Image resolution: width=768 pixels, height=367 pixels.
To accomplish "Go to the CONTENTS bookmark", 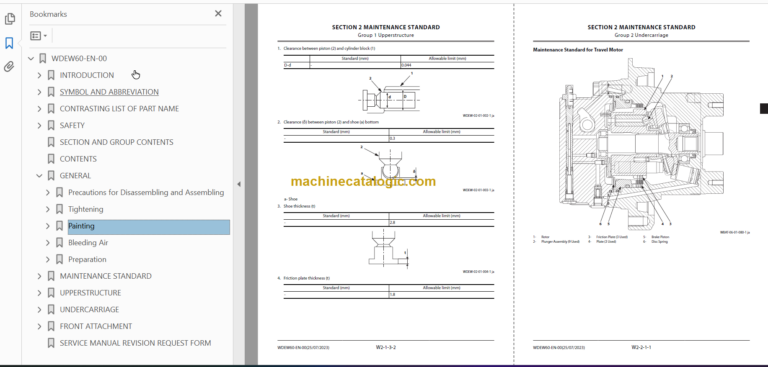I will pos(78,159).
